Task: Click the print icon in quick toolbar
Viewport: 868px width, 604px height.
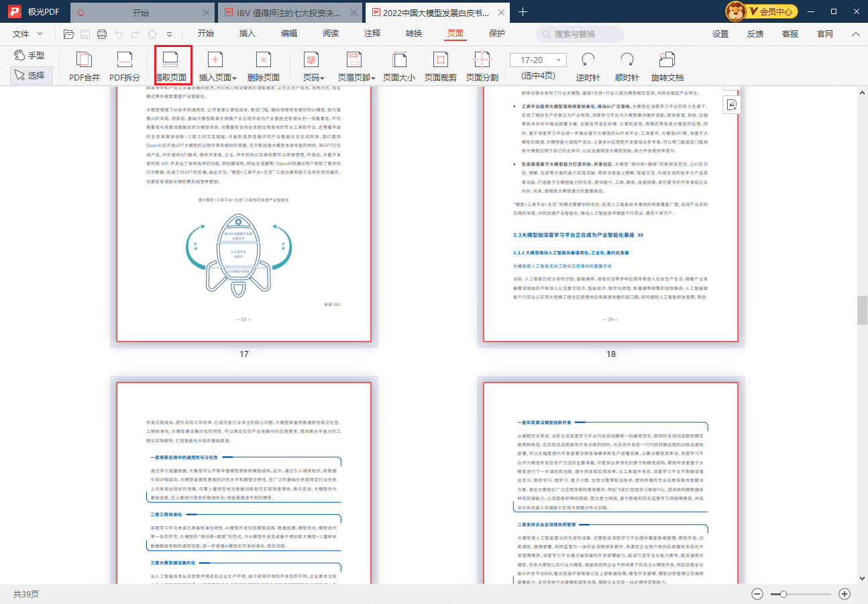Action: pyautogui.click(x=102, y=34)
